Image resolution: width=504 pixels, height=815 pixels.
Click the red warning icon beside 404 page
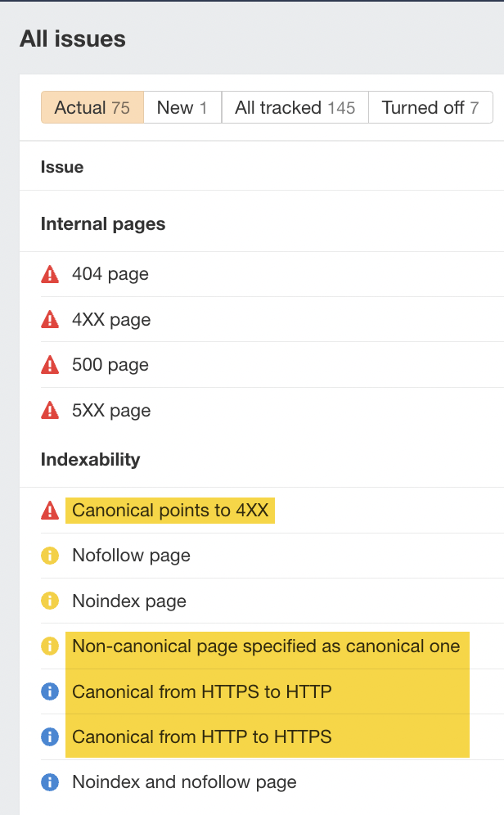[x=49, y=274]
